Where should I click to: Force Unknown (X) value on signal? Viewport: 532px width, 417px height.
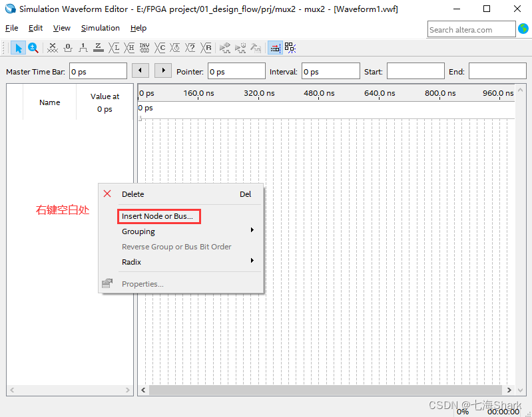click(x=52, y=48)
